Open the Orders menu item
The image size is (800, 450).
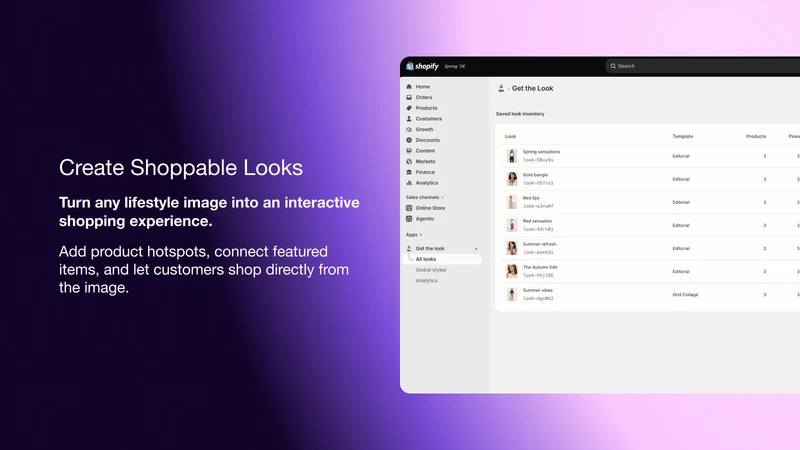(x=423, y=97)
